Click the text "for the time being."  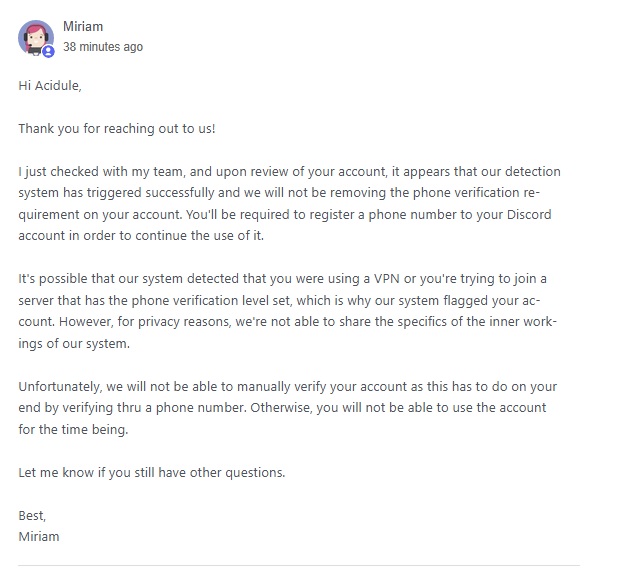pyautogui.click(x=73, y=429)
